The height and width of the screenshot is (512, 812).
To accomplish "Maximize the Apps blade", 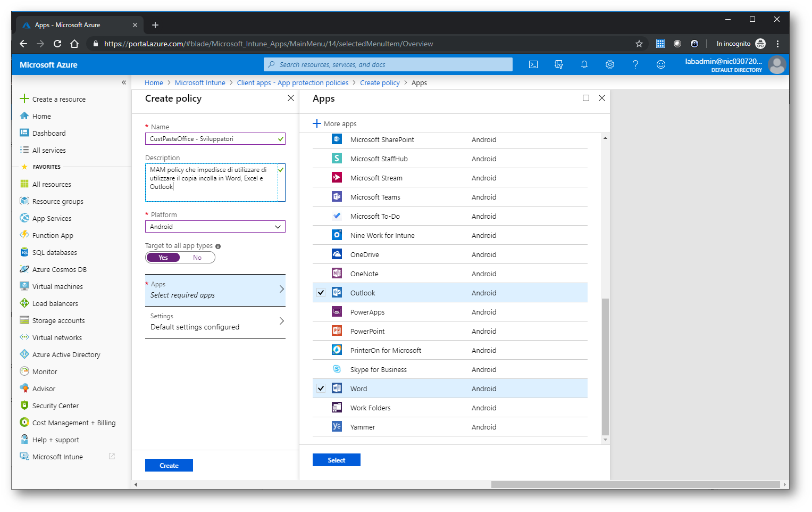I will click(586, 98).
